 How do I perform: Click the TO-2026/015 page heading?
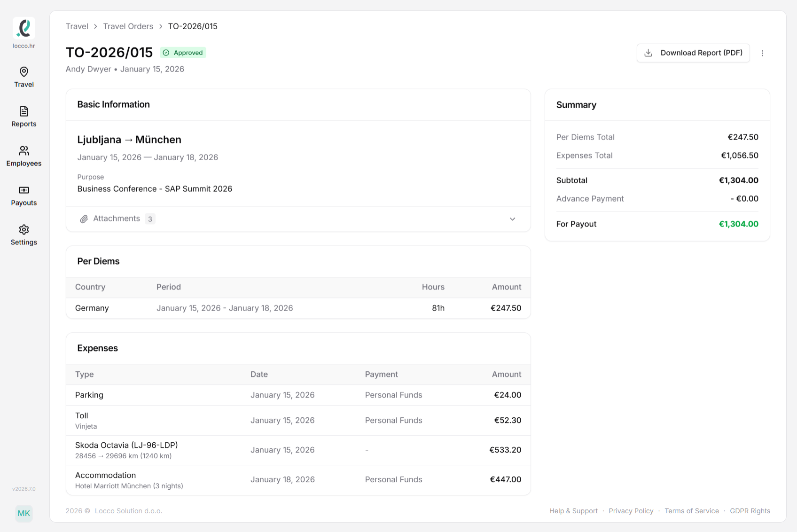109,53
